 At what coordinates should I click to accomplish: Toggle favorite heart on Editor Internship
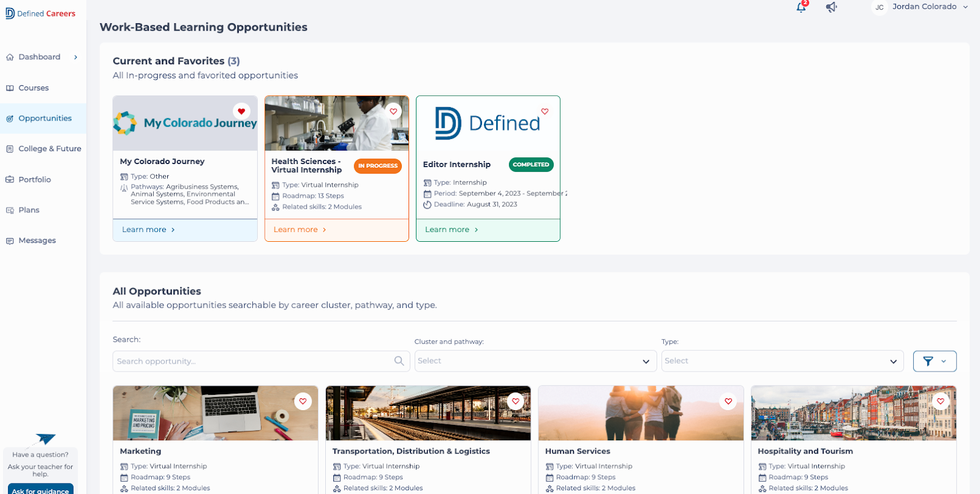point(545,111)
